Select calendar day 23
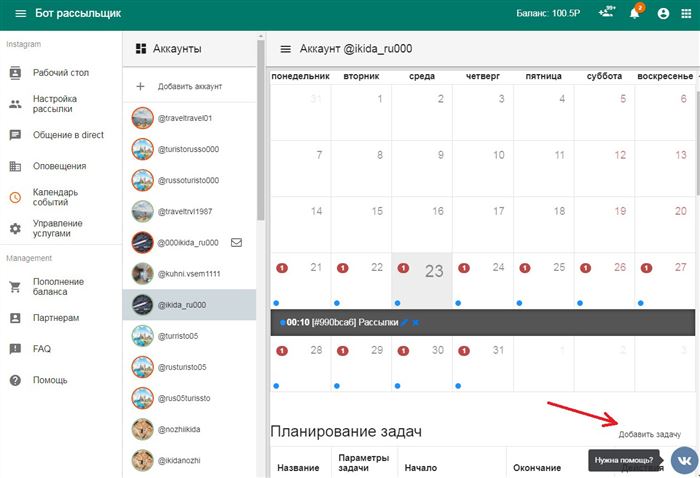Image resolution: width=700 pixels, height=478 pixels. coord(422,280)
